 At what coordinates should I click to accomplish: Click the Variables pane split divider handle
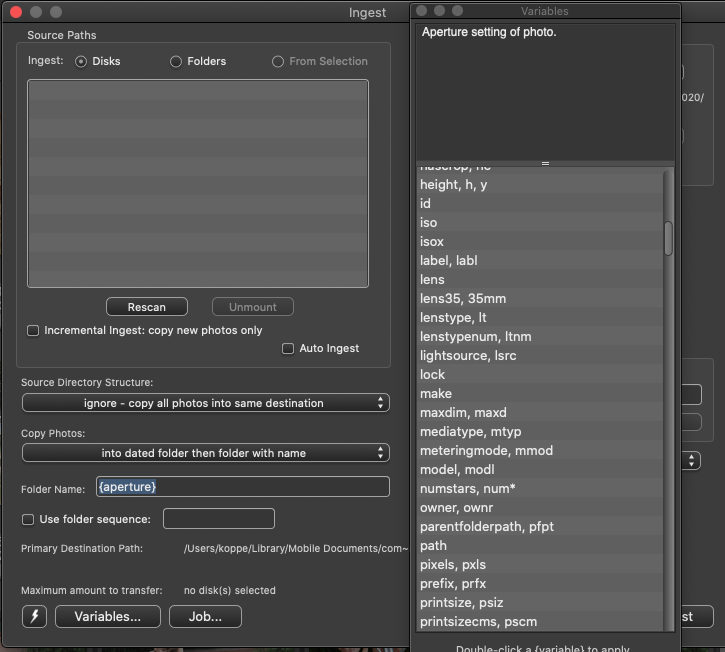[545, 163]
